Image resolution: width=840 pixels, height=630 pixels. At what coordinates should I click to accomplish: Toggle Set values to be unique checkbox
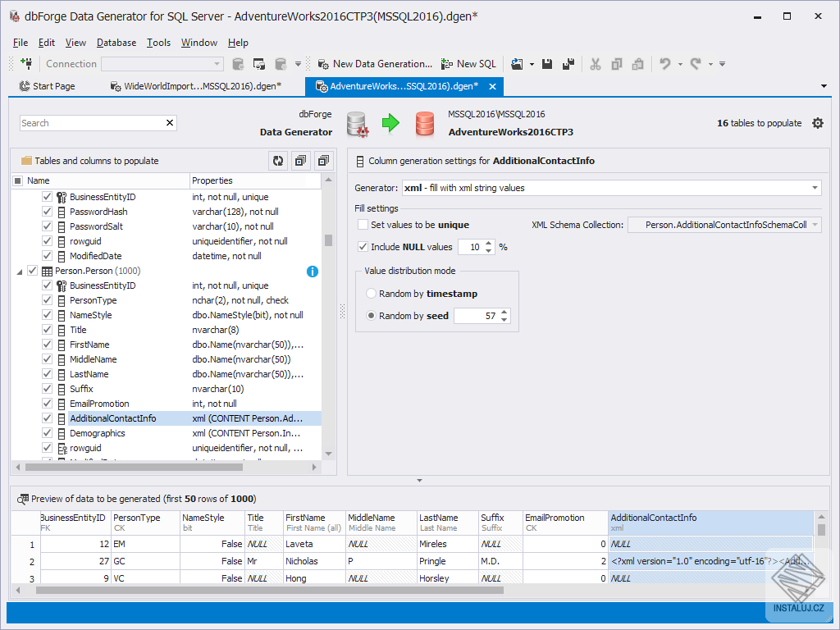(x=363, y=225)
